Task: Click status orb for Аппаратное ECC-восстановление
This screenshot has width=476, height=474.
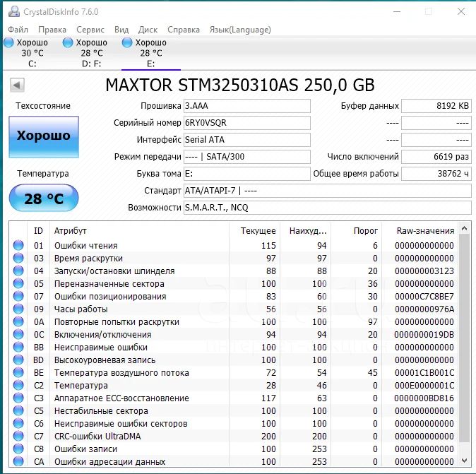Action: click(18, 398)
